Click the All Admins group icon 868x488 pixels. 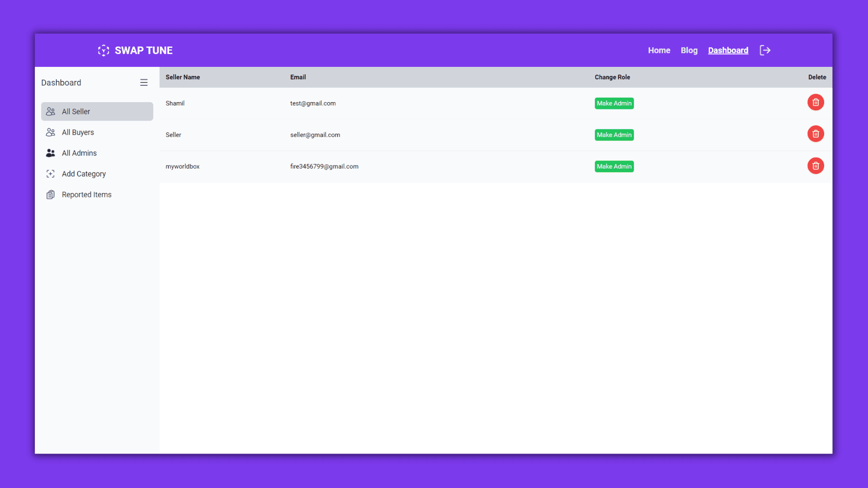(51, 153)
